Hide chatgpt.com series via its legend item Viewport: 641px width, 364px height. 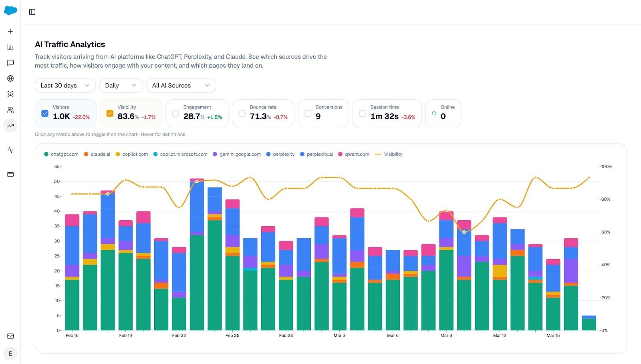60,154
